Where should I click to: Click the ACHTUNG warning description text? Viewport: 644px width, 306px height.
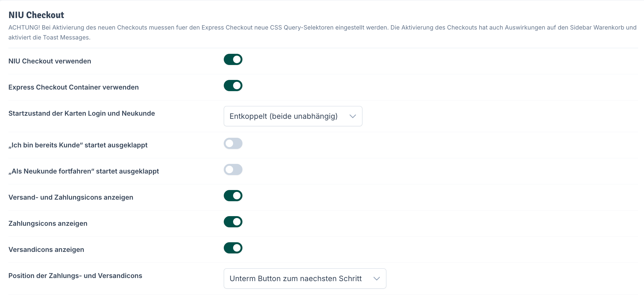tap(322, 32)
